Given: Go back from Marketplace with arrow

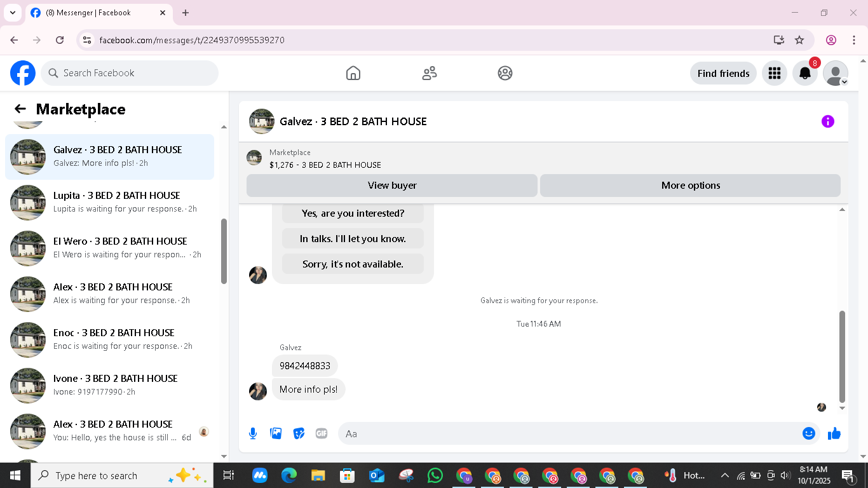Looking at the screenshot, I should click(20, 109).
